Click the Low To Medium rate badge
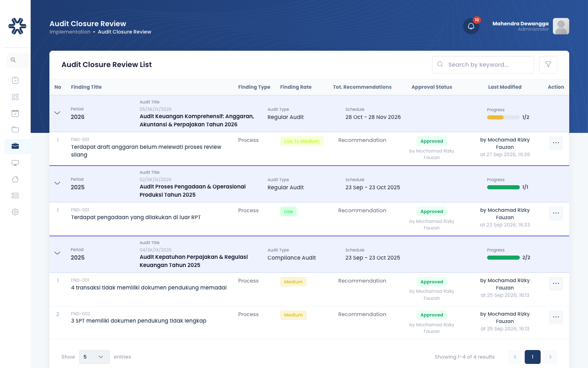The image size is (588, 368). [302, 141]
